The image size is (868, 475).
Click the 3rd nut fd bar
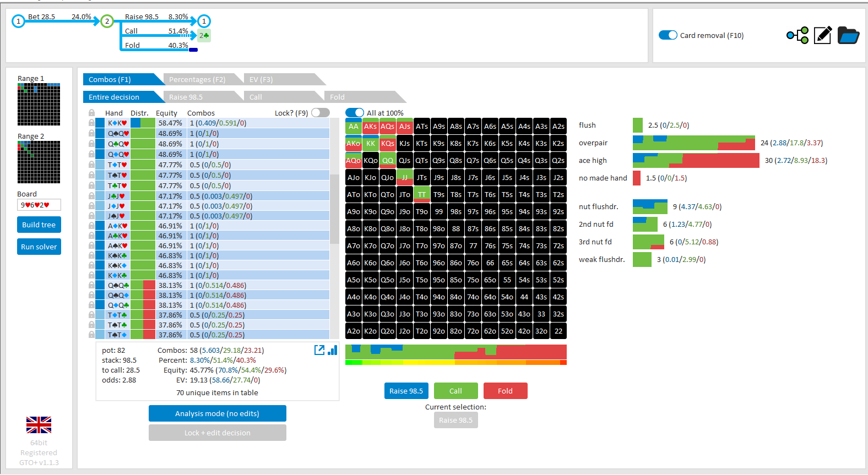(648, 242)
